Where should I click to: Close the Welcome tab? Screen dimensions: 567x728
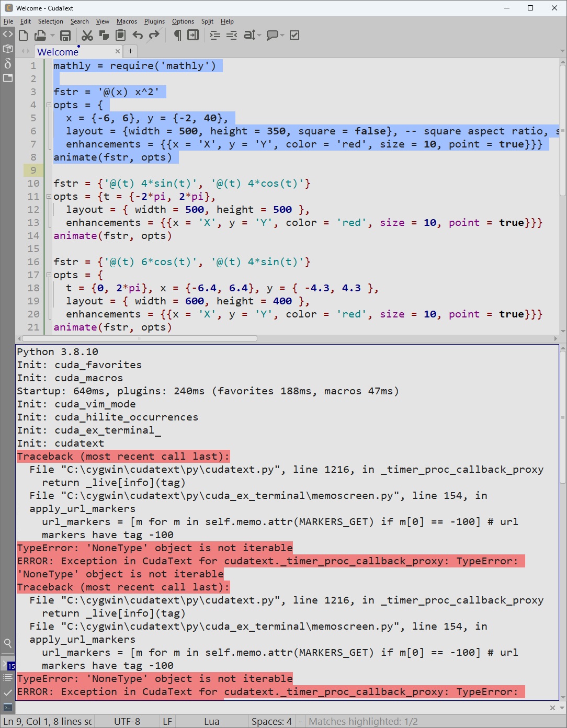point(117,51)
